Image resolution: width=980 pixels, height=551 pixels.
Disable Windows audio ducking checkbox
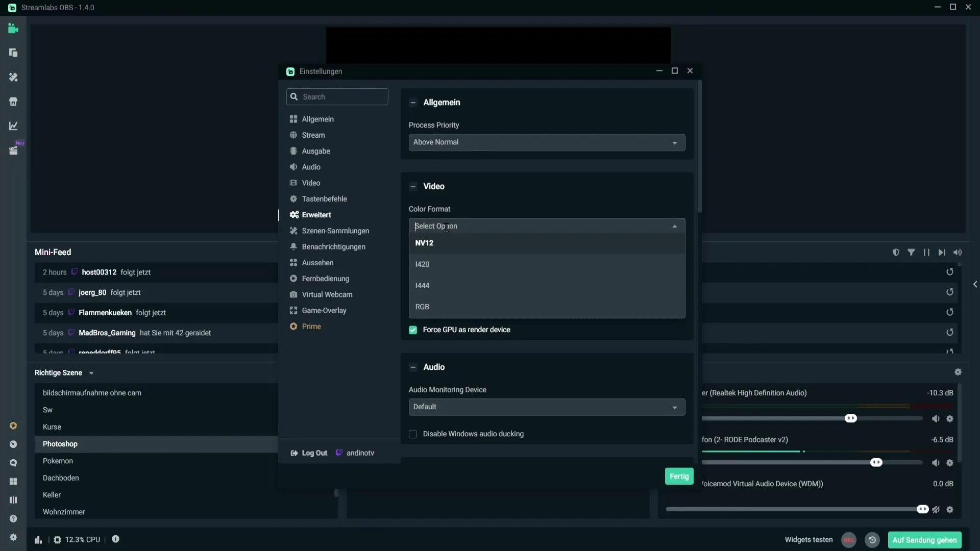click(413, 433)
